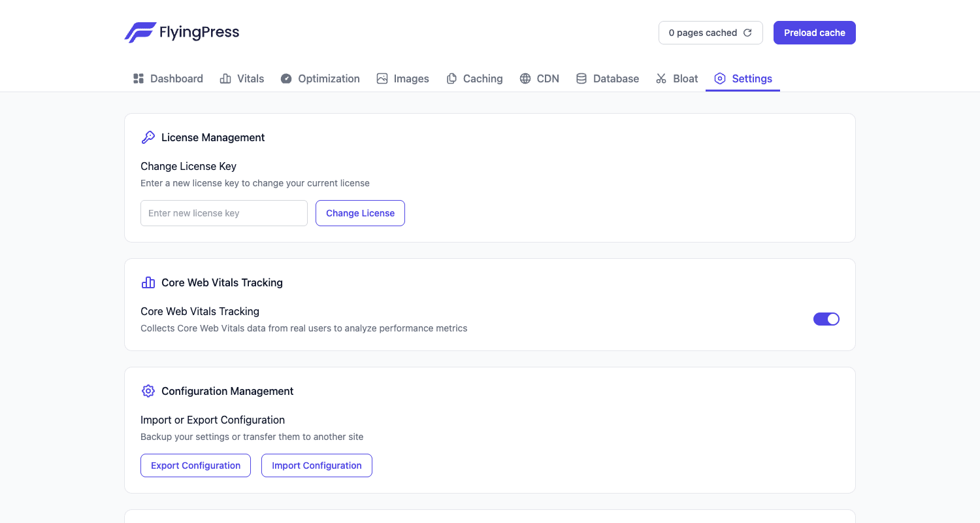
Task: Disable Core Web Vitals Tracking toggle
Action: [826, 319]
